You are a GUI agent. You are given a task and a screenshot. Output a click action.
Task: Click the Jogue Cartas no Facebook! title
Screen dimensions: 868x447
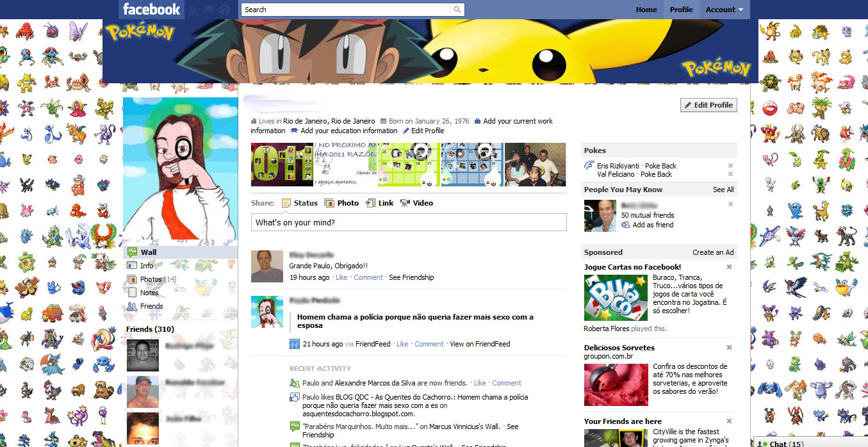(632, 267)
